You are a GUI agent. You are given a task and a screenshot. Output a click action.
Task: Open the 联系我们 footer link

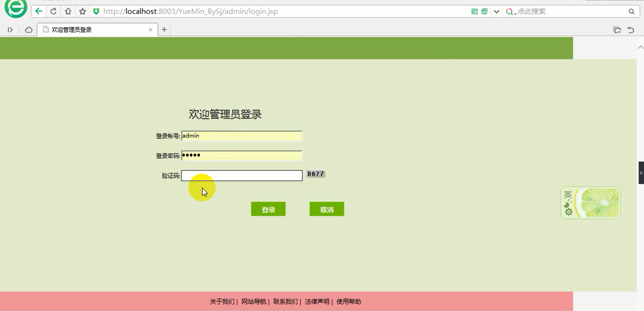tap(285, 302)
